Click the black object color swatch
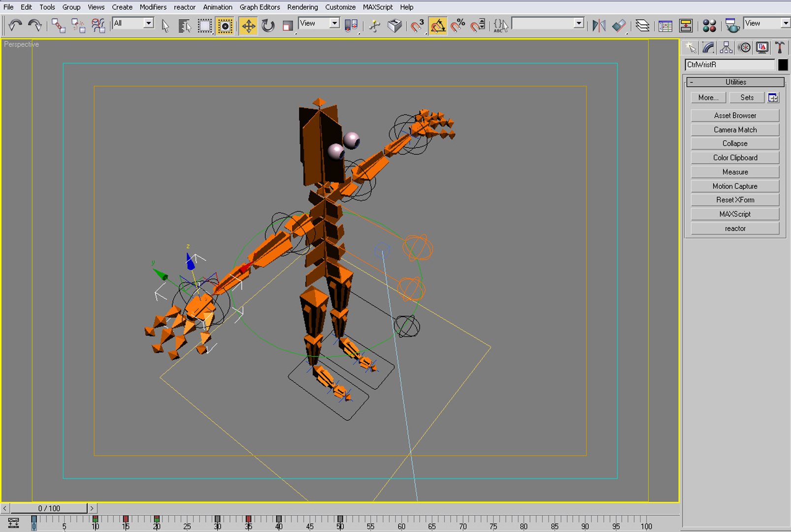The height and width of the screenshot is (532, 791). coord(783,65)
